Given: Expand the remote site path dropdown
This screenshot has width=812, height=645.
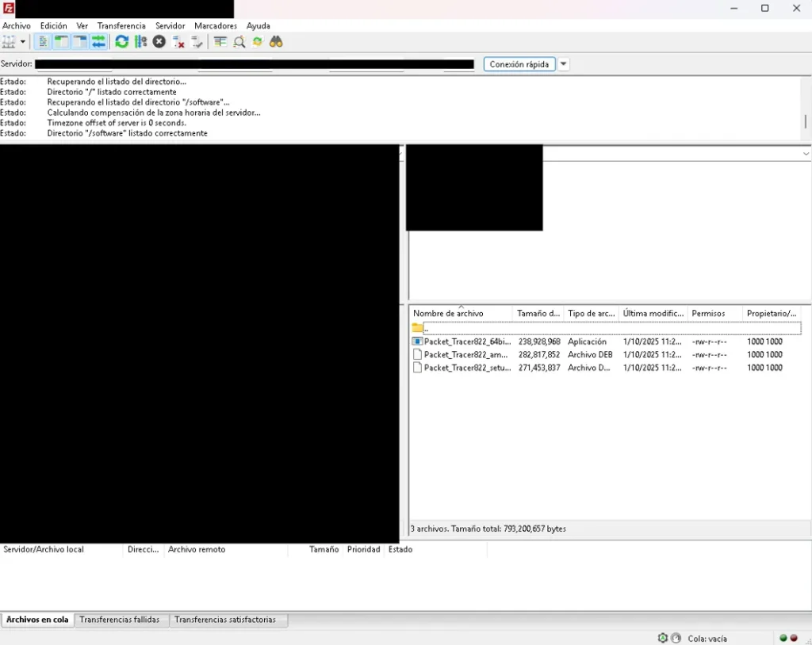Looking at the screenshot, I should pos(806,154).
